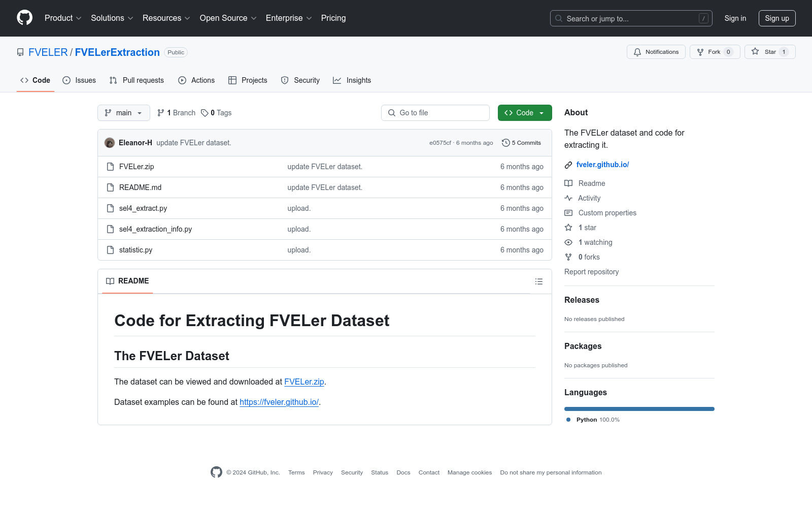This screenshot has width=812, height=508.
Task: Click the file icon beside sel4_extraction_info.py
Action: click(x=110, y=229)
